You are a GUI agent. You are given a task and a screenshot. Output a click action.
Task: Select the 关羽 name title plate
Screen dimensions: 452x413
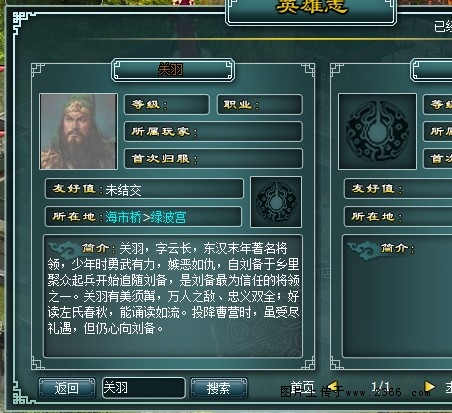pos(173,70)
